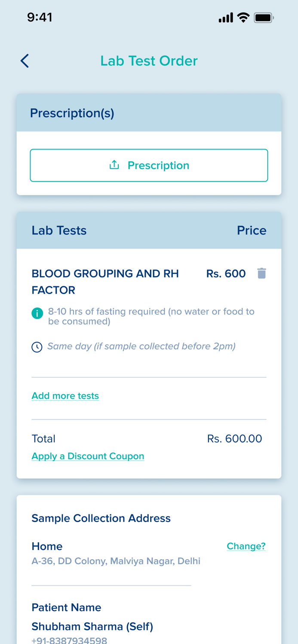Viewport: 298px width, 644px height.
Task: Tap the back arrow to leave Lab Test Order
Action: [24, 61]
